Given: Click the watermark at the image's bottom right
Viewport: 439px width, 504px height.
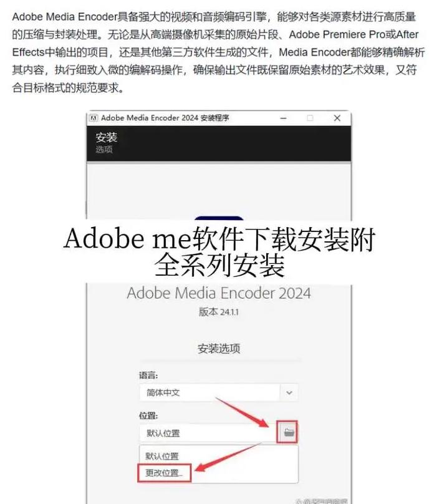Looking at the screenshot, I should (321, 501).
